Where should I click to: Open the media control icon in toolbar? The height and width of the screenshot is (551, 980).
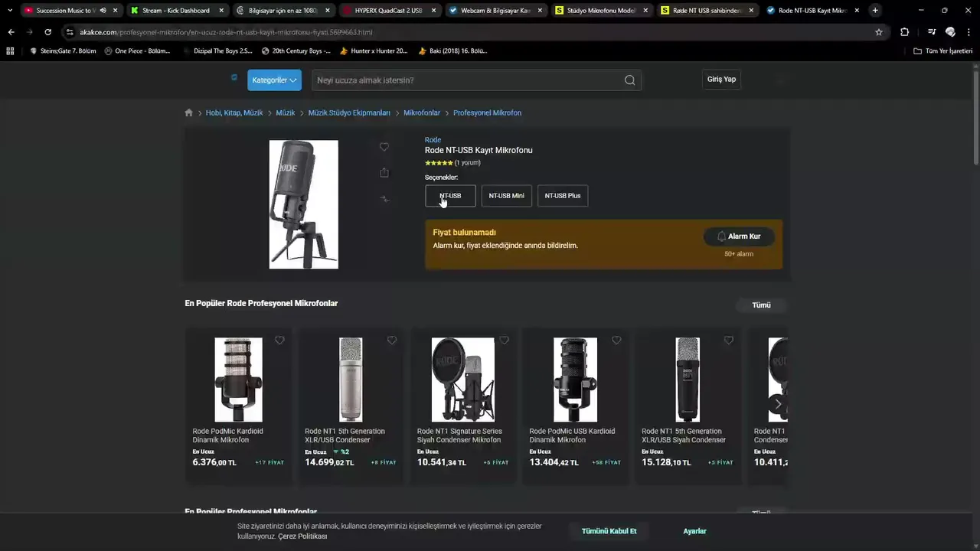(931, 32)
